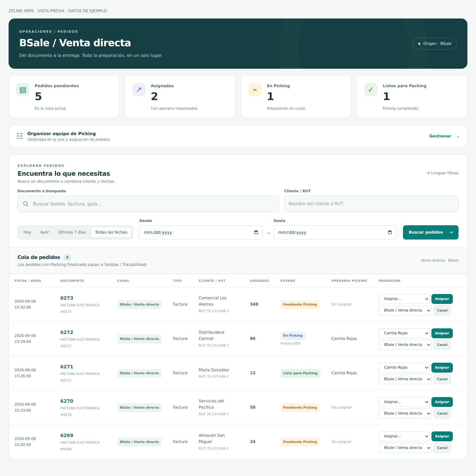476x476 pixels.
Task: Open operator dropdown for order 6269
Action: point(404,436)
